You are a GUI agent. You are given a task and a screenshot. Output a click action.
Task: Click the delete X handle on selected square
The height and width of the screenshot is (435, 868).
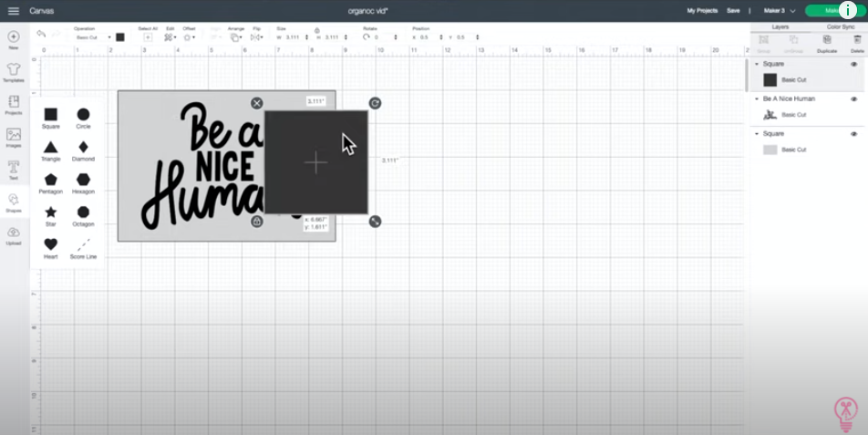pos(256,103)
